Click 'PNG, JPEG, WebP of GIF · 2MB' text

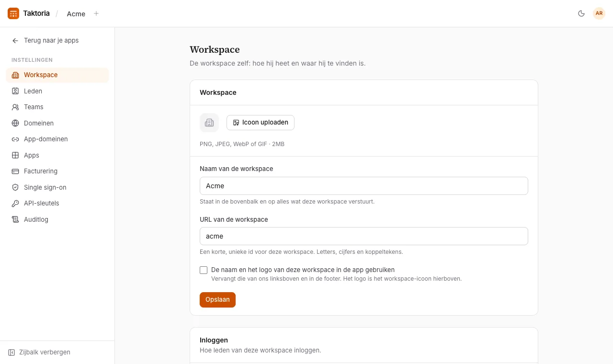242,144
